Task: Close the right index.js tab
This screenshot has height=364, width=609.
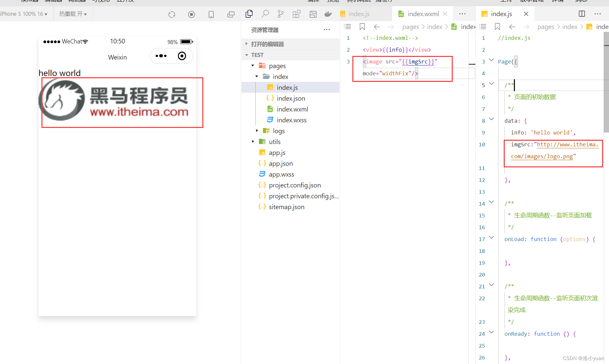Action: 526,14
